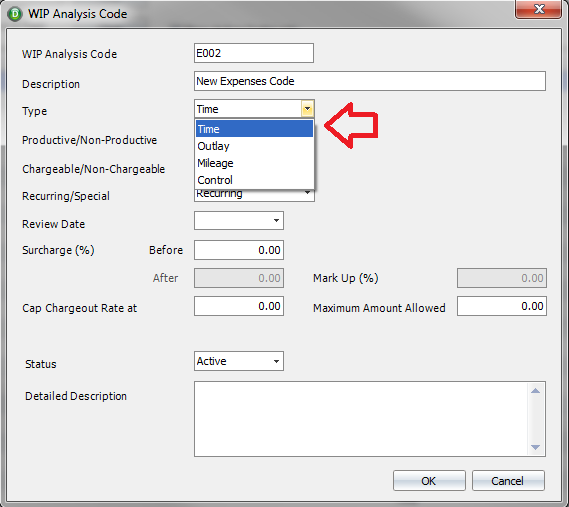Click the disabled Surcharge After field
569x507 pixels.
[x=239, y=278]
